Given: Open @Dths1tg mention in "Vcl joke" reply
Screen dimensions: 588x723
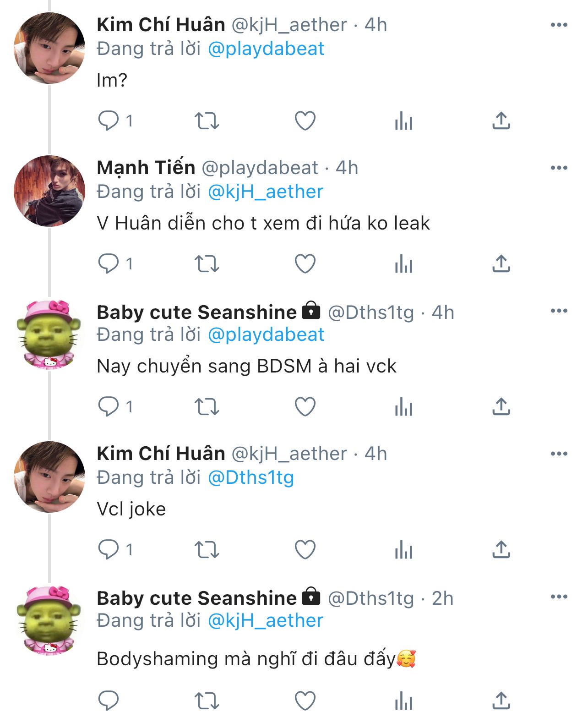Looking at the screenshot, I should [x=251, y=477].
